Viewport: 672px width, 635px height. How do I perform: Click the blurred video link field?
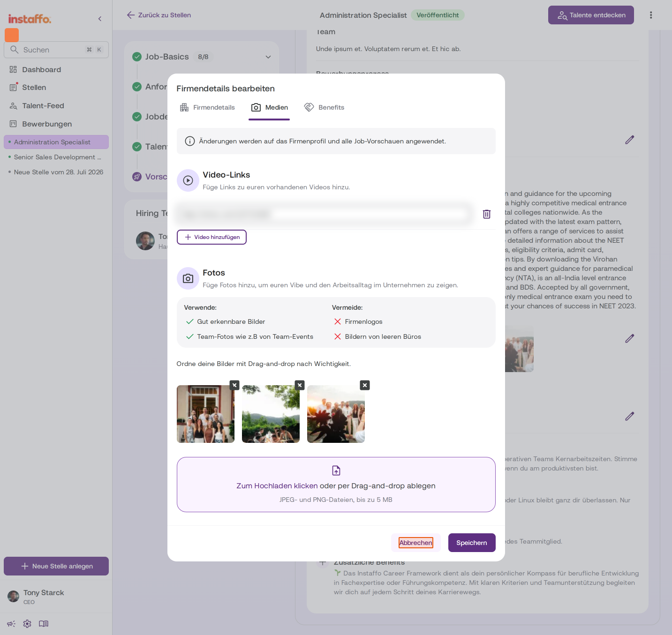[x=324, y=214]
